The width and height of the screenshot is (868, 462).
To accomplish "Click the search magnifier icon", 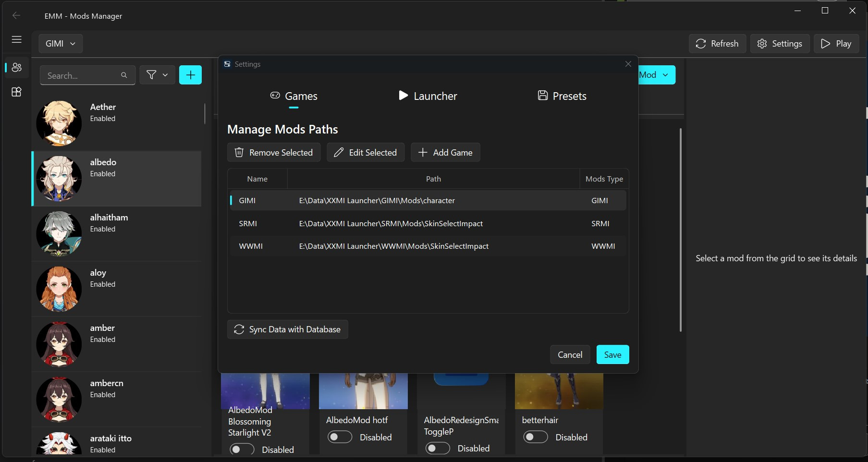I will click(x=123, y=75).
